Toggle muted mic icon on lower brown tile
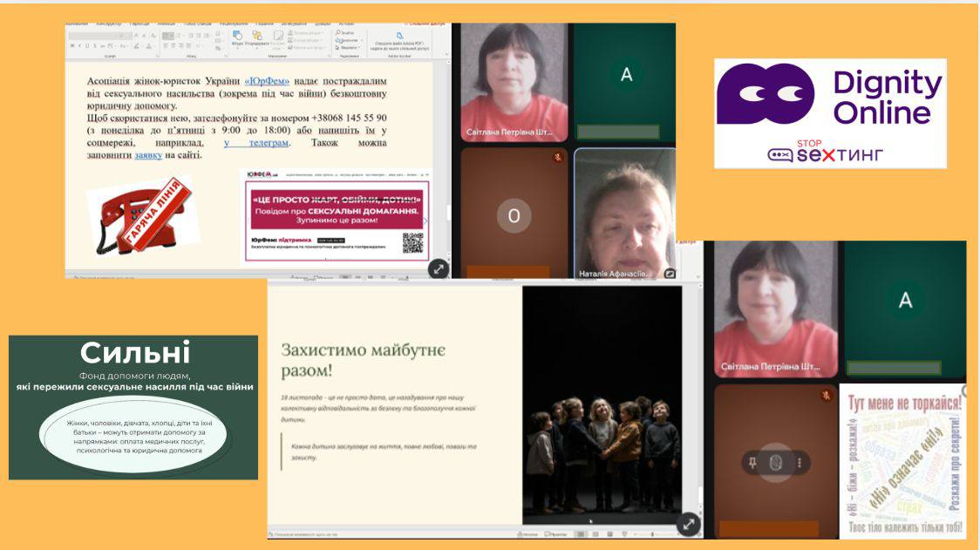 (825, 396)
